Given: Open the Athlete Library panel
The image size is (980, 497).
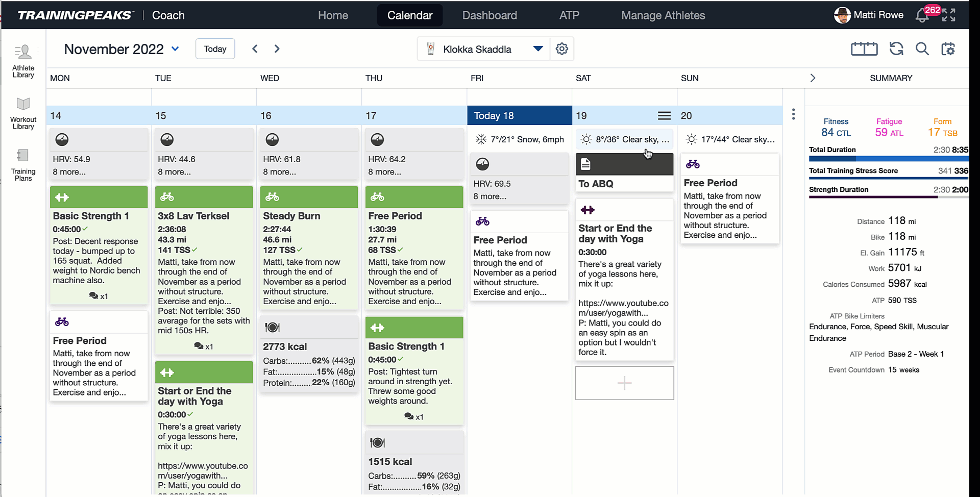Looking at the screenshot, I should [23, 61].
